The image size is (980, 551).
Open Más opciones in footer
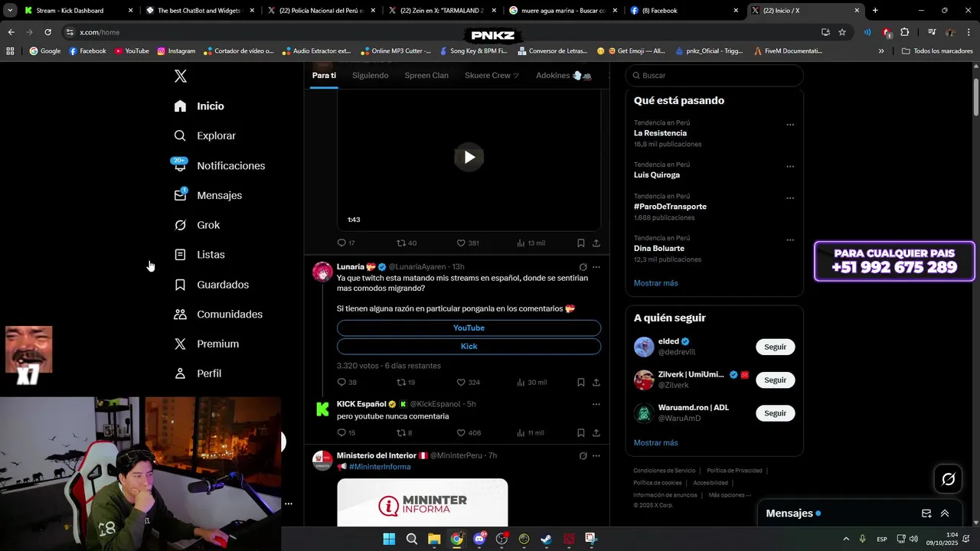(730, 495)
